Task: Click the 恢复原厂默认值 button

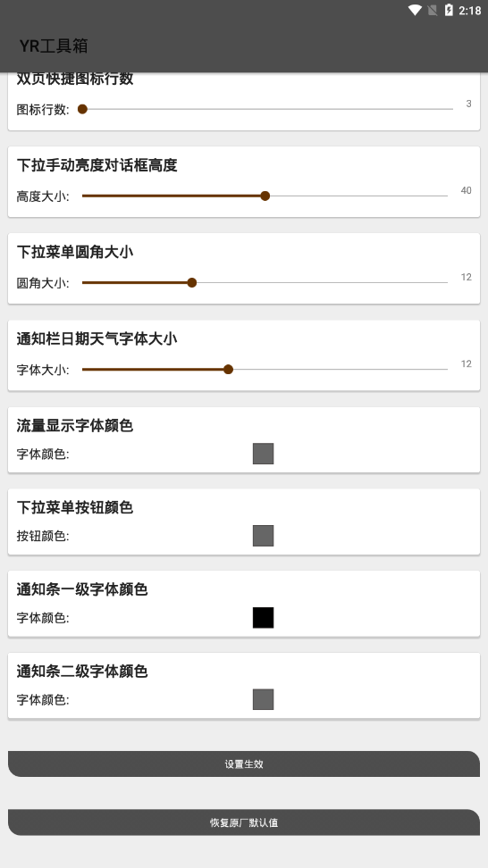Action: (244, 822)
